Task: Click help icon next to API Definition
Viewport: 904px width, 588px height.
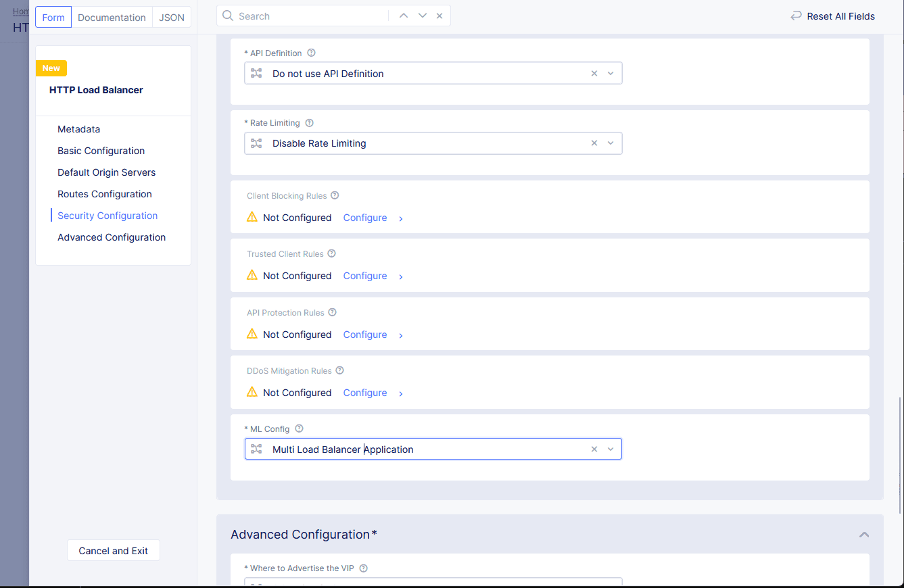Action: pyautogui.click(x=311, y=53)
